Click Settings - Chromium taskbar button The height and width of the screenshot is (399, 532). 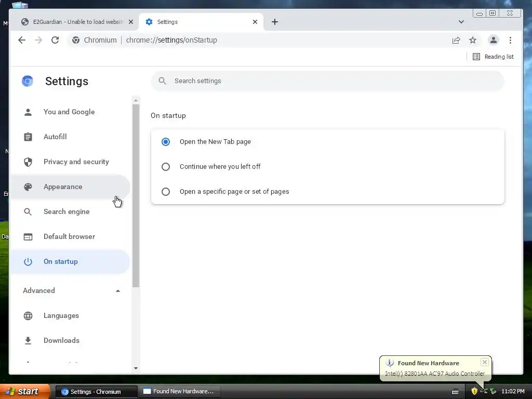coord(96,392)
